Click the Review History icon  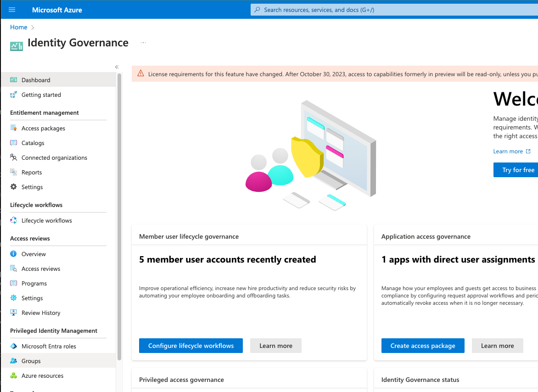pyautogui.click(x=14, y=313)
